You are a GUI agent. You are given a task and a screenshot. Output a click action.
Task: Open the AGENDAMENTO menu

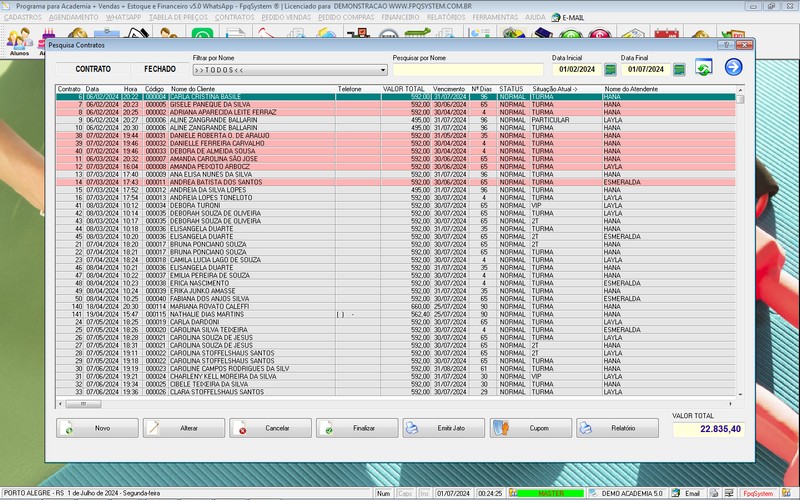tap(73, 17)
